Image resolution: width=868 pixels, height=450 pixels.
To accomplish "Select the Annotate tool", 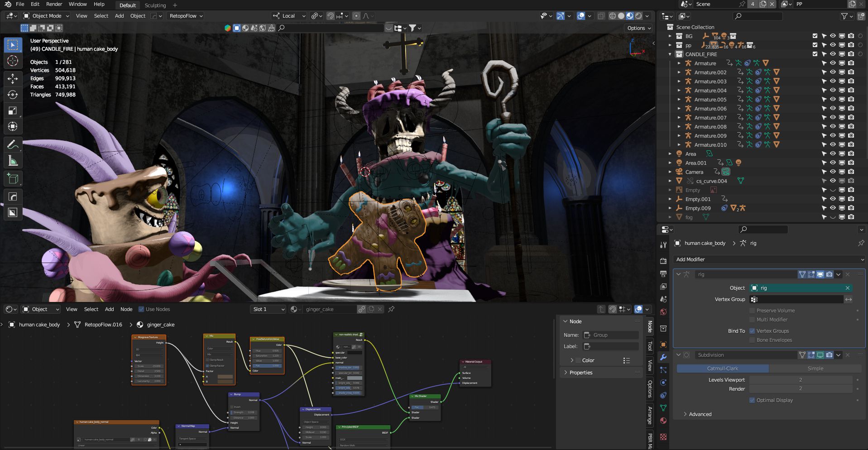I will (13, 144).
